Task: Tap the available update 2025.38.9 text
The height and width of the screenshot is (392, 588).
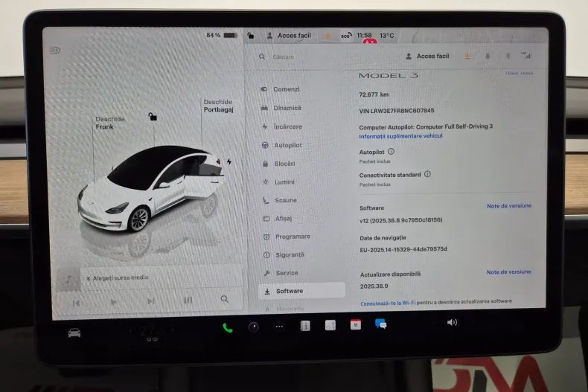Action: 374,286
